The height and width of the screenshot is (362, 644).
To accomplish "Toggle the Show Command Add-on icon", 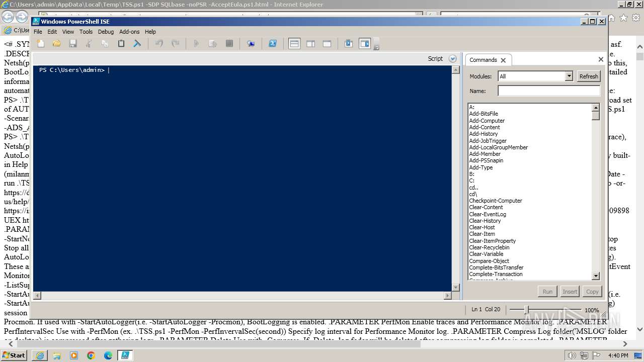I will click(365, 44).
